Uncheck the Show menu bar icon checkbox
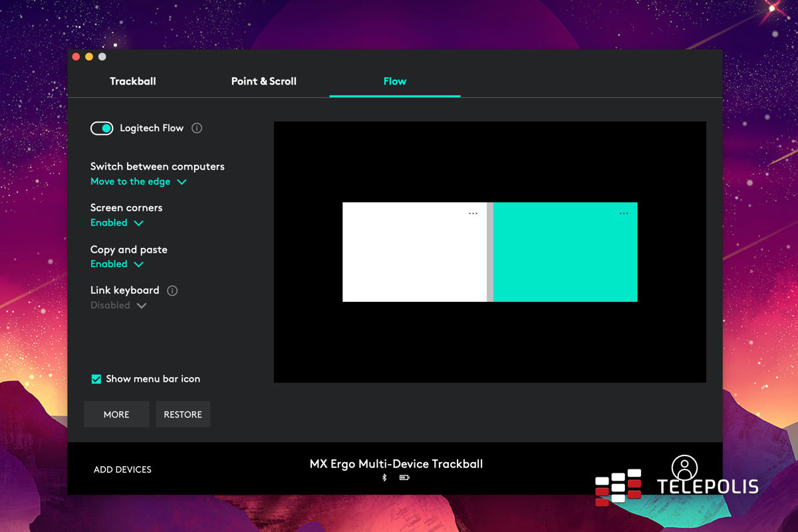 [96, 379]
